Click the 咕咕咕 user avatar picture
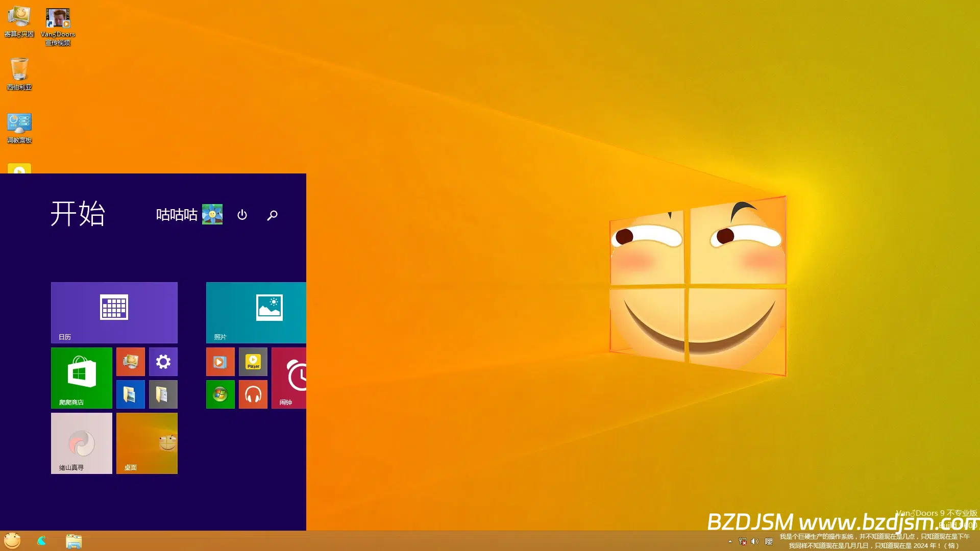This screenshot has width=980, height=551. click(212, 214)
